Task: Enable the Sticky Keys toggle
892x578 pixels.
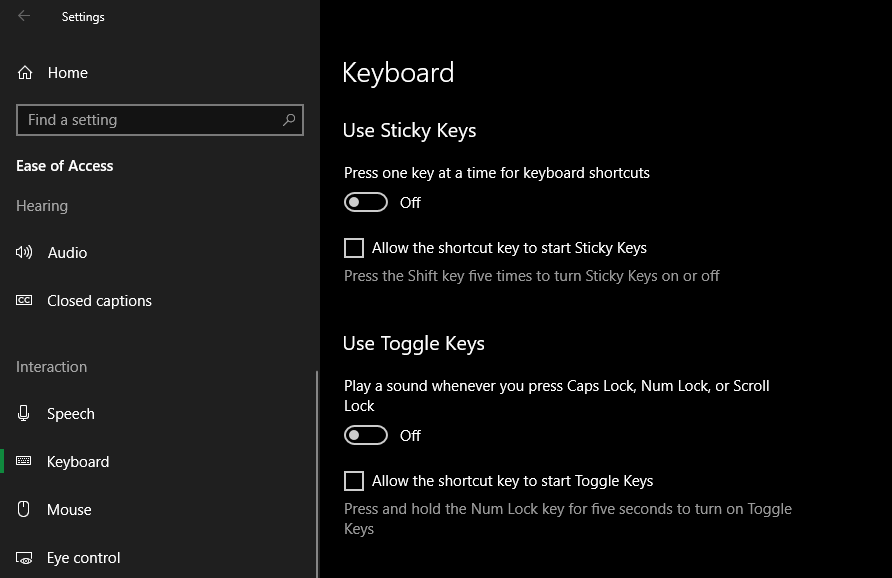Action: (365, 201)
